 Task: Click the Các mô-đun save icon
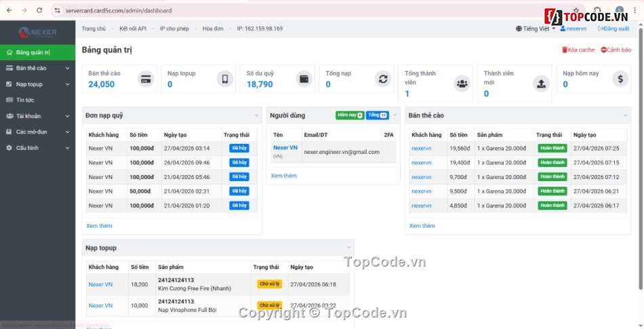[9, 132]
